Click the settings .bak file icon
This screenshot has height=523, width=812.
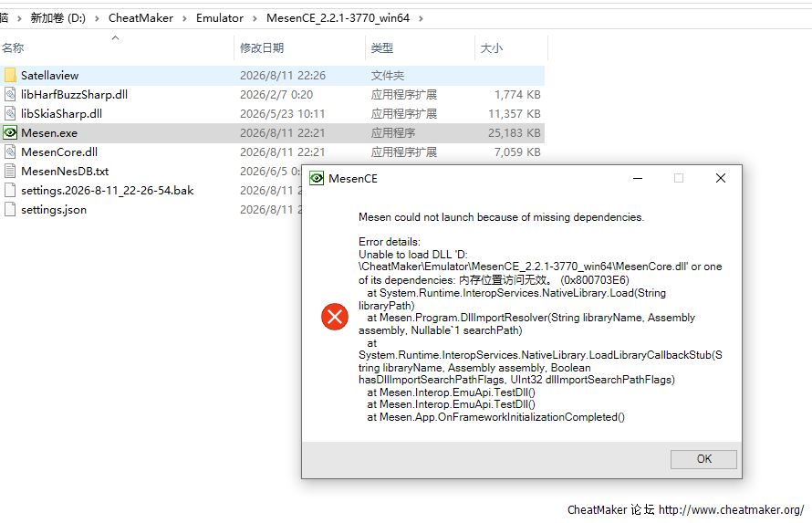pyautogui.click(x=10, y=190)
